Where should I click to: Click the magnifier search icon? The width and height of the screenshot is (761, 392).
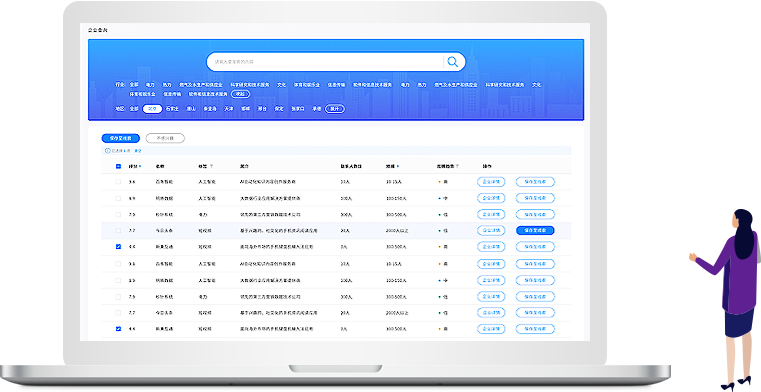tap(453, 62)
